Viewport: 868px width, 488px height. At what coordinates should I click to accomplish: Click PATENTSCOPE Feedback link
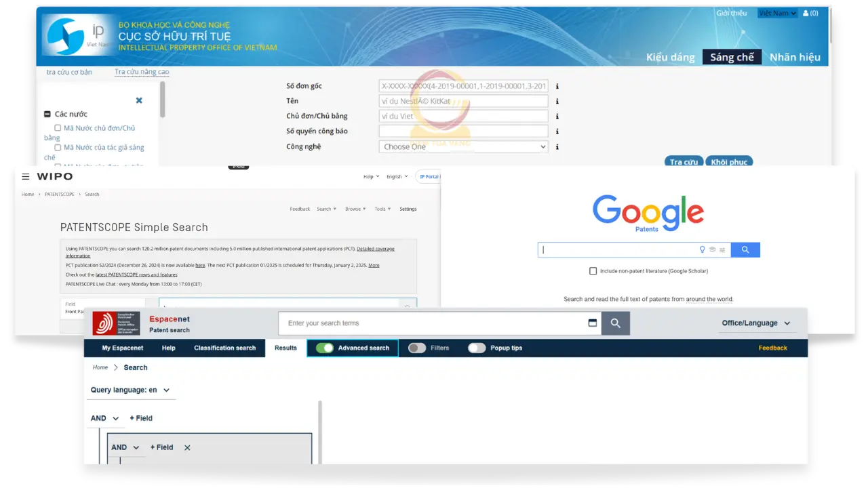[300, 209]
